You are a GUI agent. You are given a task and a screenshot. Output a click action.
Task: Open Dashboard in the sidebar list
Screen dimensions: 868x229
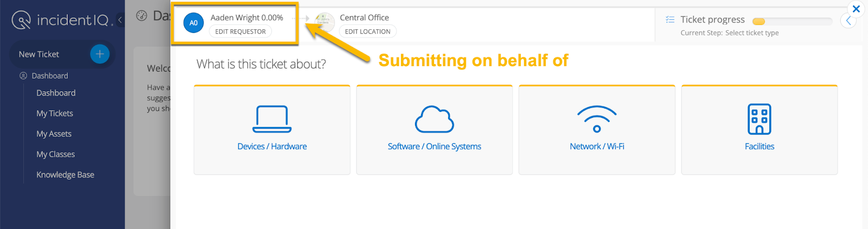click(x=56, y=93)
